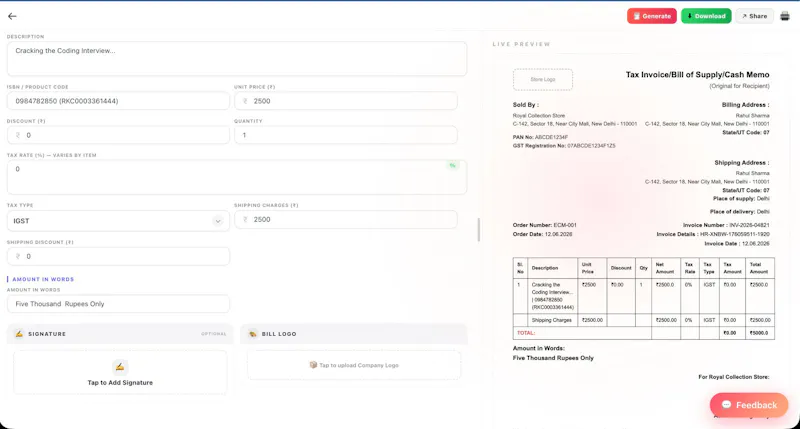This screenshot has height=429, width=800.
Task: Click 'For Royal Collection Store:' in preview
Action: coord(734,377)
